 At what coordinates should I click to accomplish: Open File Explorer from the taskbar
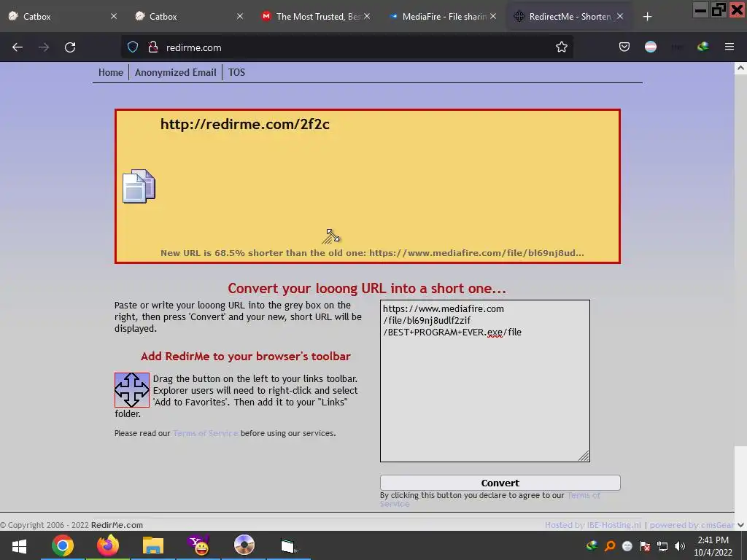click(x=153, y=545)
